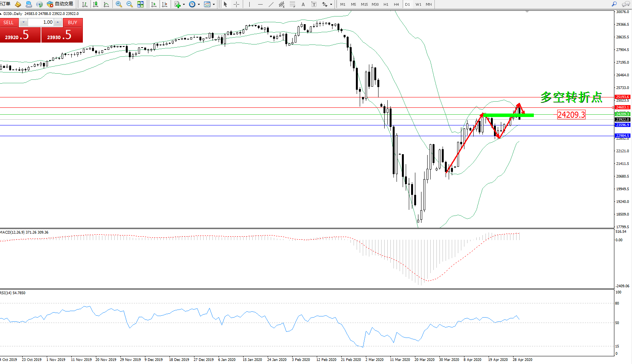This screenshot has height=364, width=632.
Task: Click the tile windows icon
Action: 140,4
